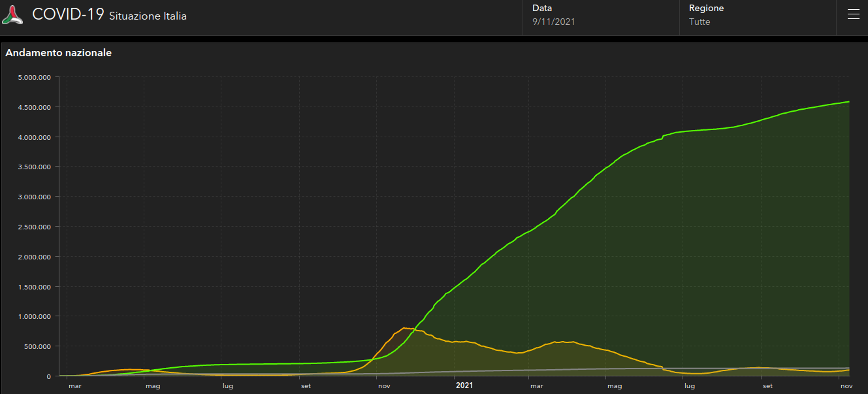Screen dimensions: 868x394
Task: Click the Andamento nazionale panel title
Action: click(59, 53)
